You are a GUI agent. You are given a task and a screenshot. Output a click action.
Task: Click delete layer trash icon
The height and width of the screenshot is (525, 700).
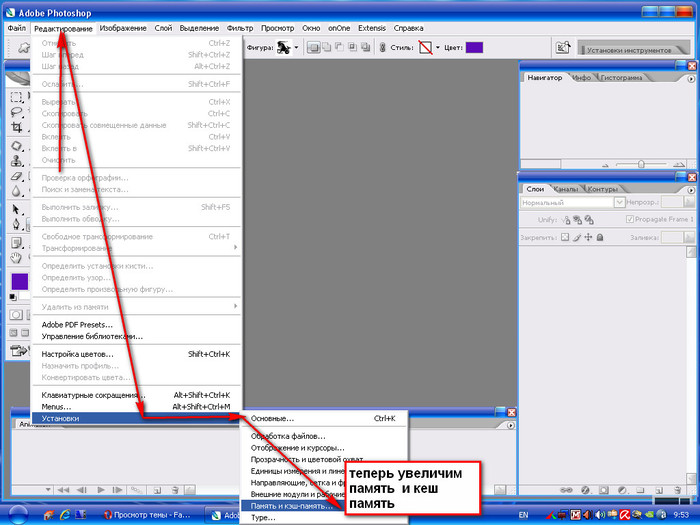tap(677, 490)
